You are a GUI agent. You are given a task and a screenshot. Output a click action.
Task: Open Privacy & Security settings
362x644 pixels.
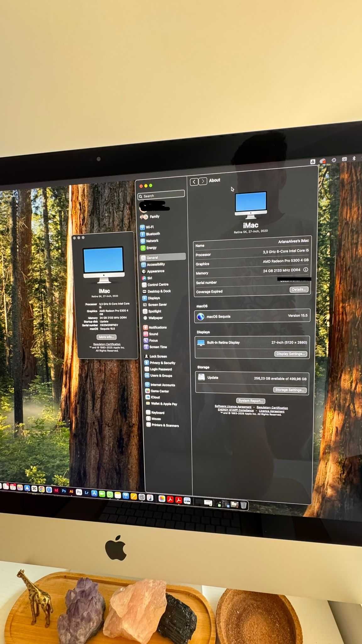point(160,363)
